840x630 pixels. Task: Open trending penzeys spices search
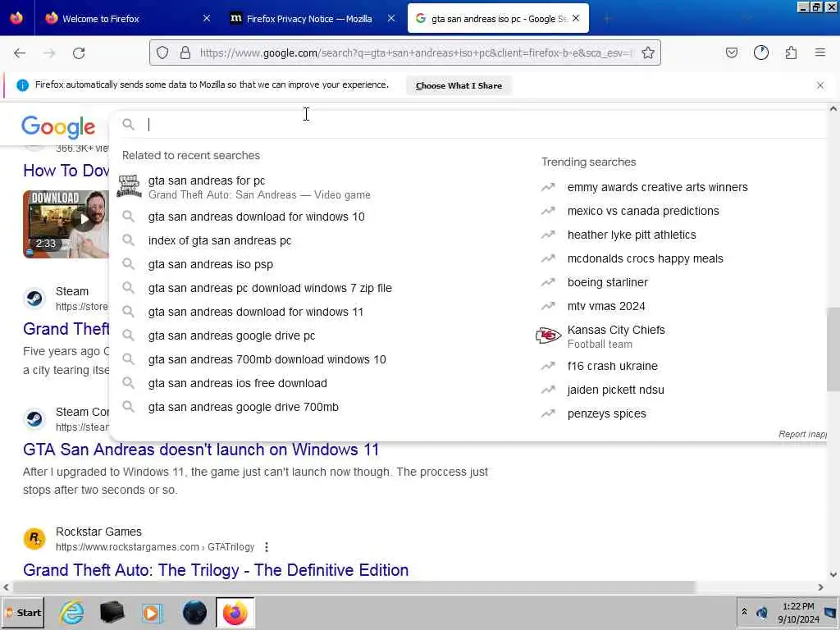(606, 413)
